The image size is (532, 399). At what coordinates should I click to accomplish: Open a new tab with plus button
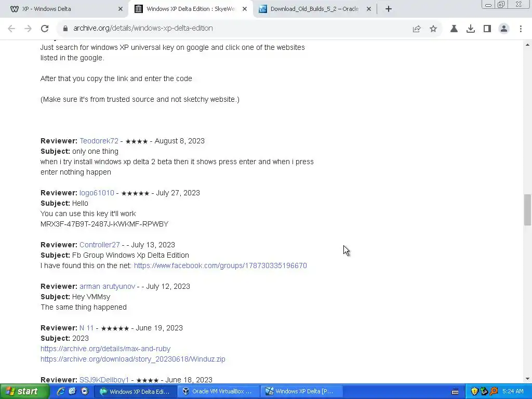coord(389,9)
